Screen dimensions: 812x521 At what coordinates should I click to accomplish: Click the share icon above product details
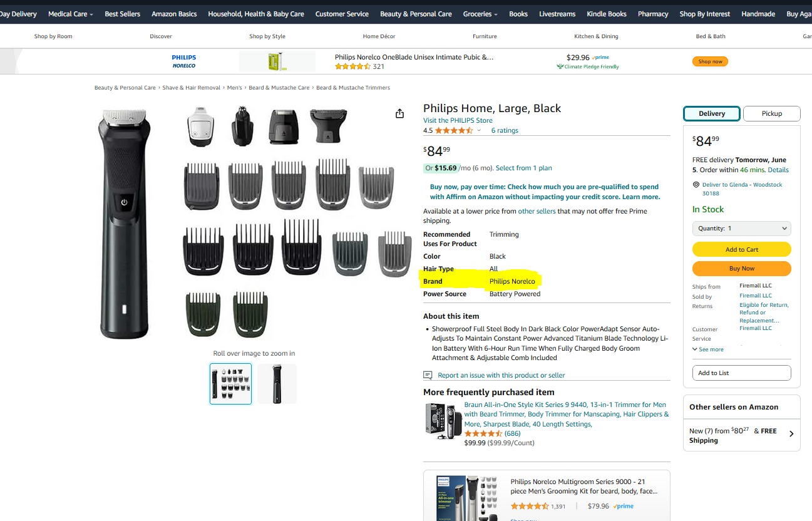pos(399,113)
